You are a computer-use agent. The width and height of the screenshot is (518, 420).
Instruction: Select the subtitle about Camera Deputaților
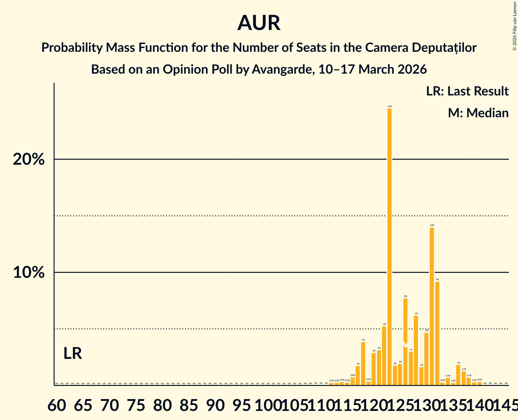259,47
